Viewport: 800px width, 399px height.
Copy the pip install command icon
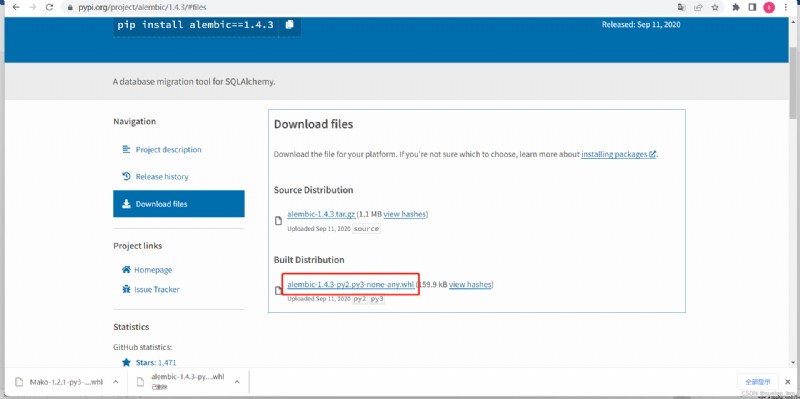[289, 24]
